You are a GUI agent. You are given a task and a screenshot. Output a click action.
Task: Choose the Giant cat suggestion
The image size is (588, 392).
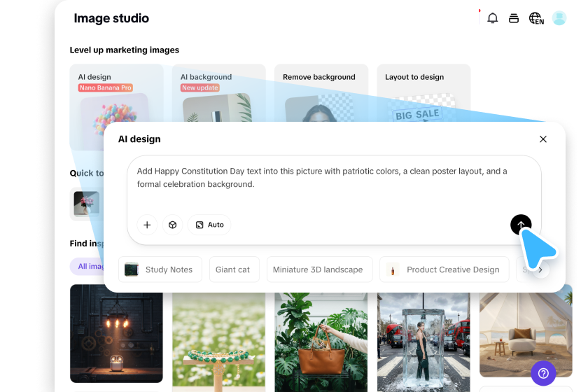[234, 269]
